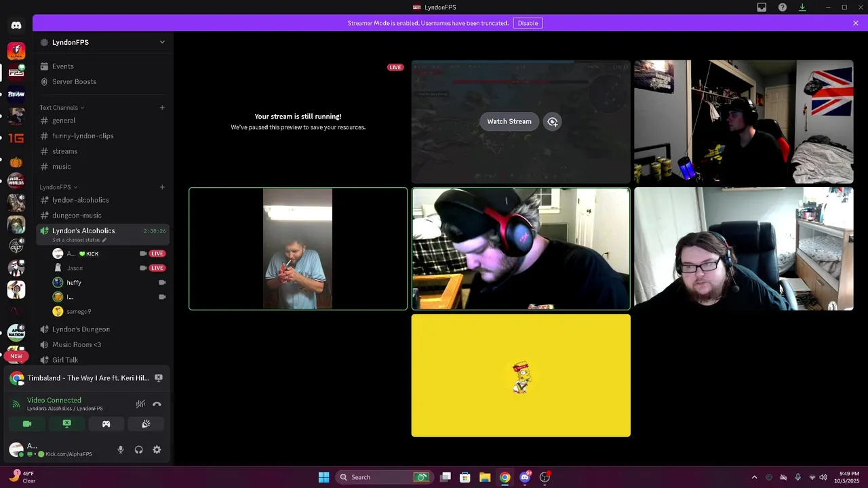The width and height of the screenshot is (868, 488).
Task: Toggle screen share button
Action: [66, 424]
